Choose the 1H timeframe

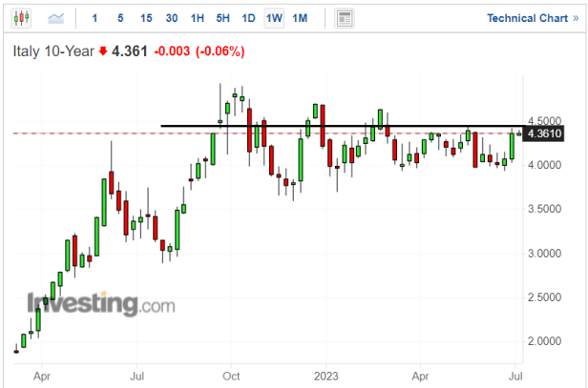point(198,18)
